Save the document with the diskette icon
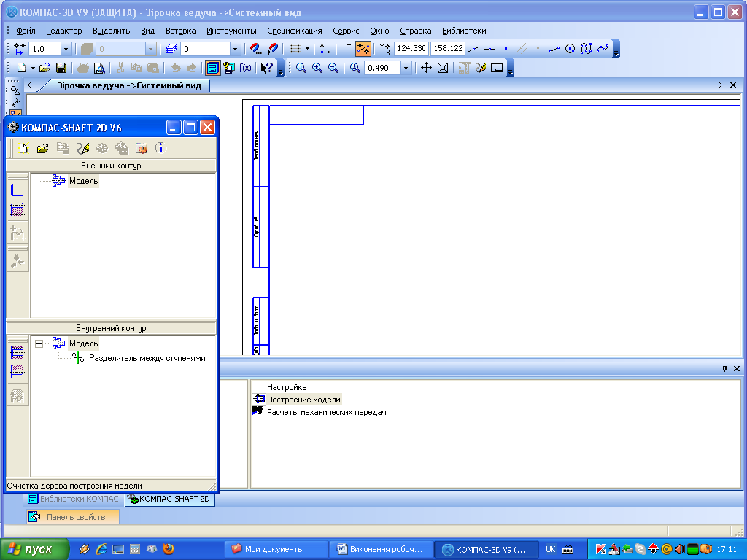This screenshot has height=560, width=747. [61, 68]
